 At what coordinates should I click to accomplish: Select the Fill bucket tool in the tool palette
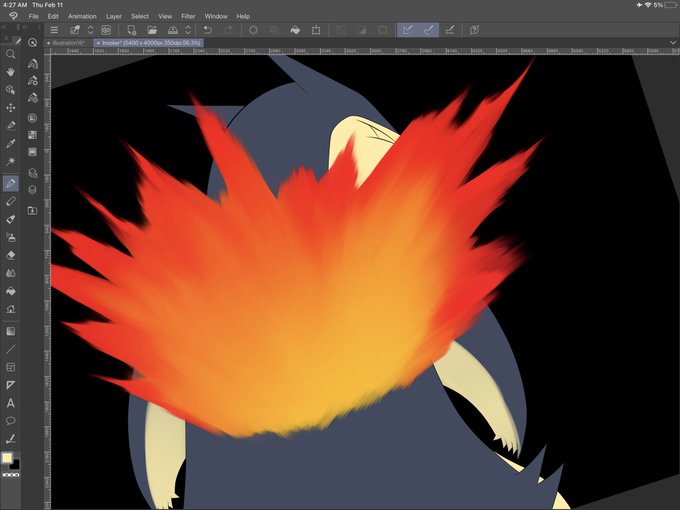coord(10,291)
